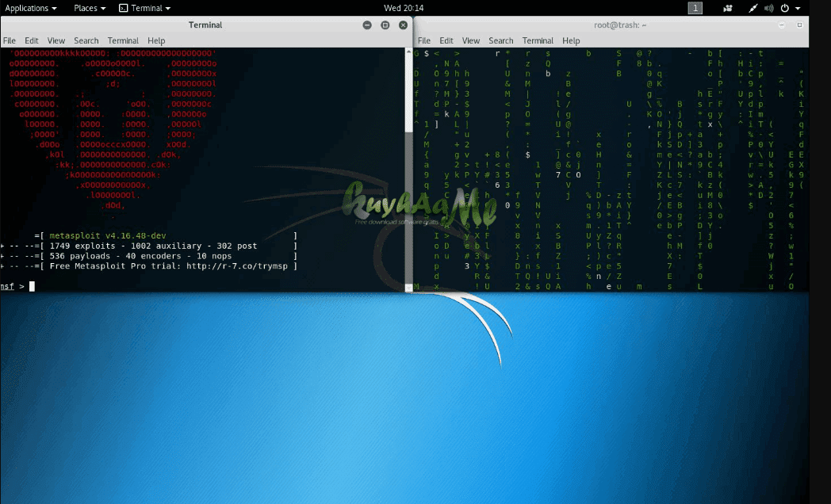Click the volume speaker icon

click(x=769, y=8)
